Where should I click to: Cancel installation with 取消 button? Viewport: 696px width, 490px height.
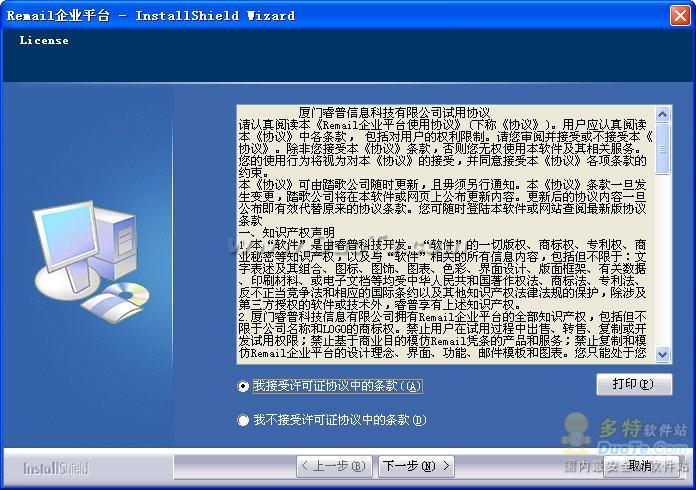pos(641,466)
